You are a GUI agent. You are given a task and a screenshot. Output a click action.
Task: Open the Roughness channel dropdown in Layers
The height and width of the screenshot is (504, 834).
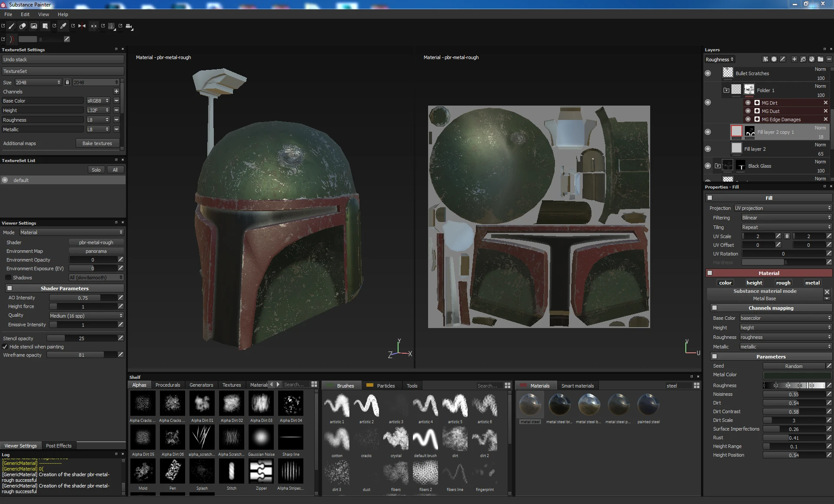click(720, 60)
